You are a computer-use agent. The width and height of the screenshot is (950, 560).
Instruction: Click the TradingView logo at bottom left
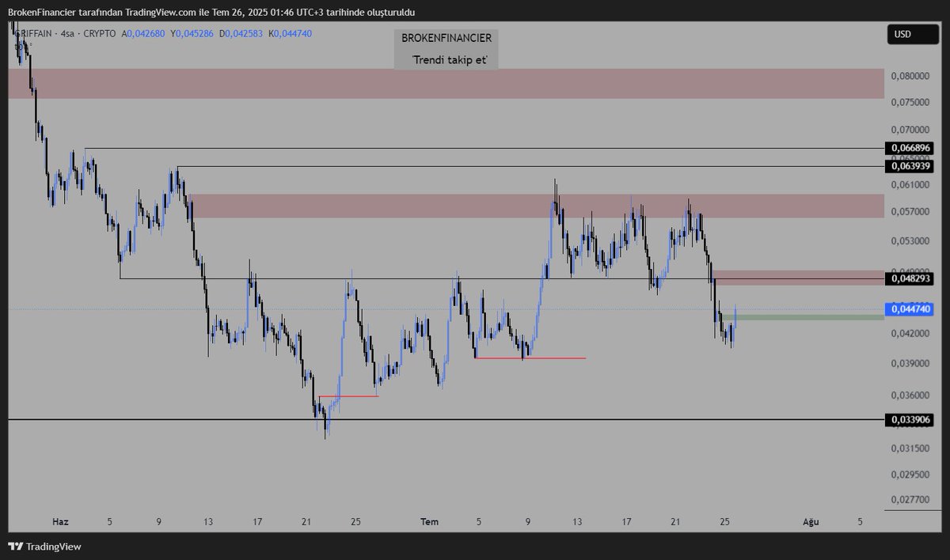point(45,547)
